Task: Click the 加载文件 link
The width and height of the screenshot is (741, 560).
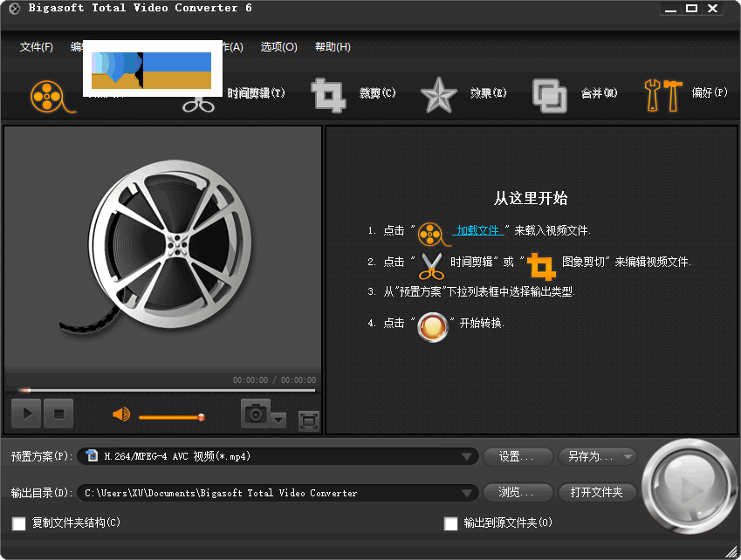Action: [477, 230]
